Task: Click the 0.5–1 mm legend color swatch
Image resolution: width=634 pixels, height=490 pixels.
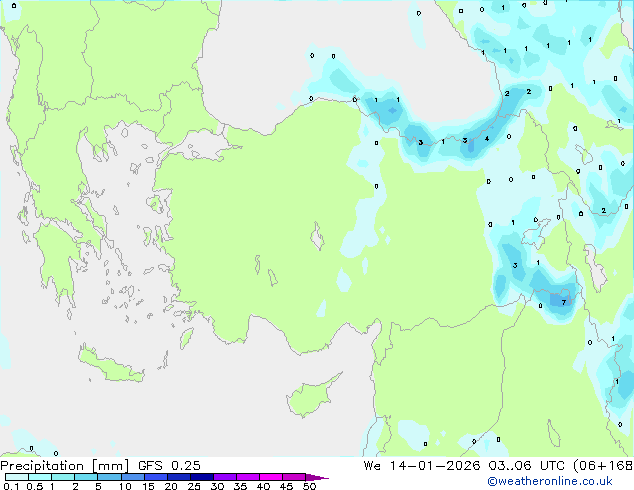Action: [x=40, y=477]
